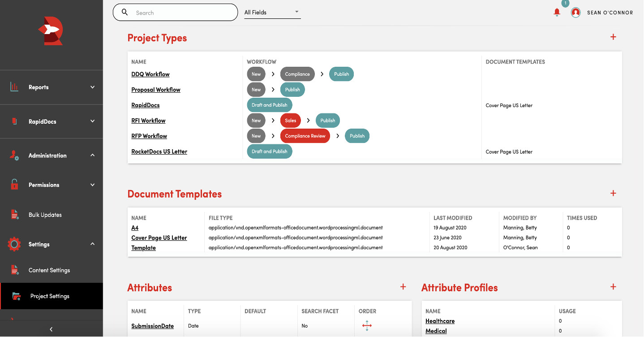
Task: Select Project Settings menu item
Action: pyautogui.click(x=52, y=296)
